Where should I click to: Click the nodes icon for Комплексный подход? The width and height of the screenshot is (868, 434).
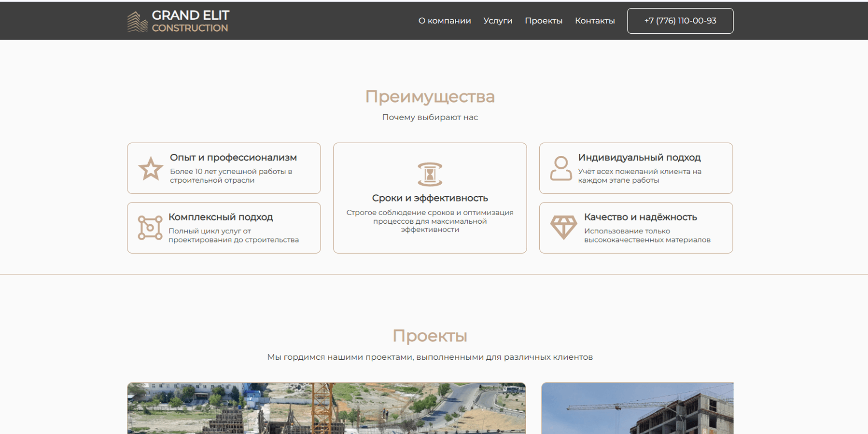pos(150,228)
